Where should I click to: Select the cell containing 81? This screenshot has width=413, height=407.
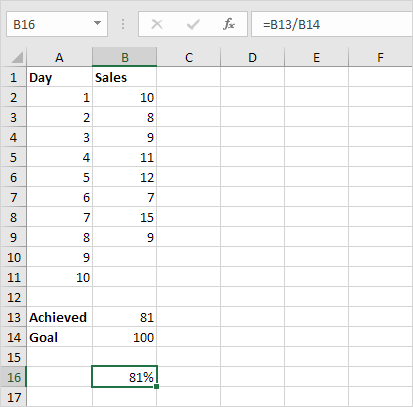pyautogui.click(x=125, y=317)
